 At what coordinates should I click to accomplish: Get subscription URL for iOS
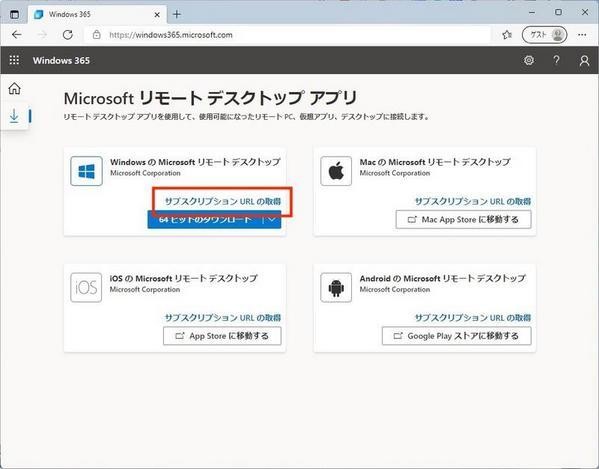223,317
